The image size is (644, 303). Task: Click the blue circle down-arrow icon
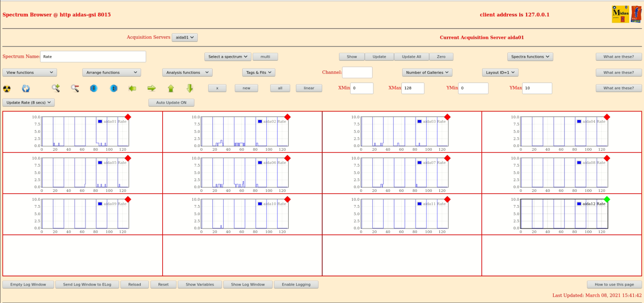coord(94,88)
